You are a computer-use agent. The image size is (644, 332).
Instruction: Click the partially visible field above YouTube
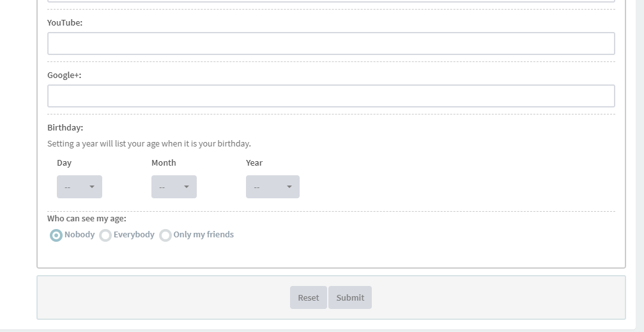331,1
